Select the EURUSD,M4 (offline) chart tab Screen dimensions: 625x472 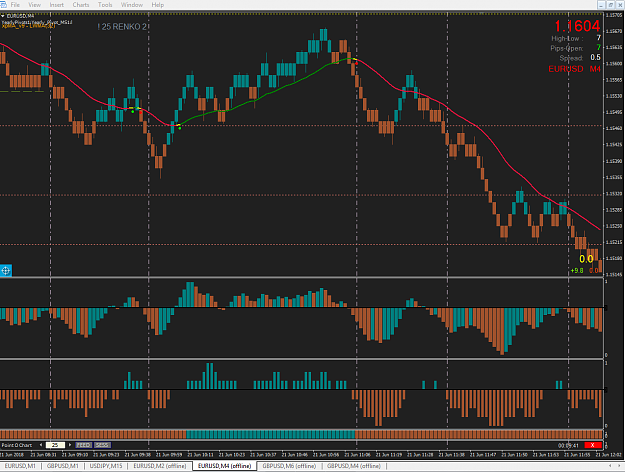click(225, 466)
